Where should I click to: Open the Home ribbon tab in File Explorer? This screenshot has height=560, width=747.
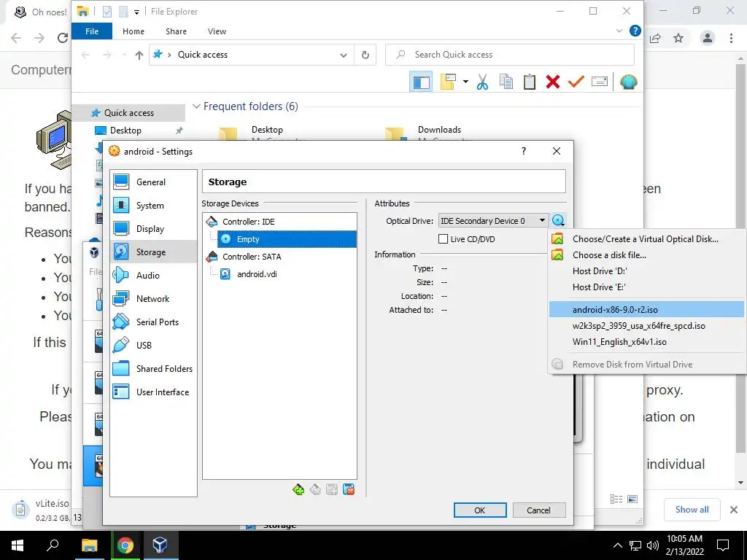(133, 31)
